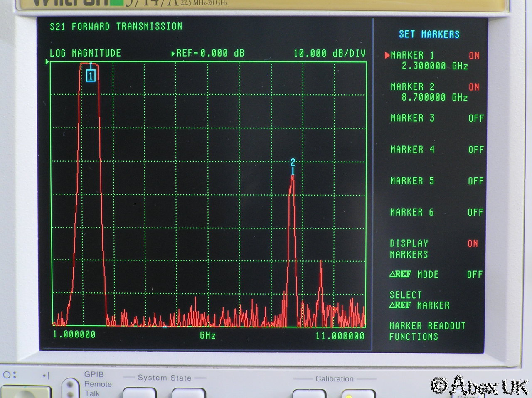Select Marker 5 menu entry
Image resolution: width=532 pixels, height=398 pixels.
pyautogui.click(x=412, y=181)
